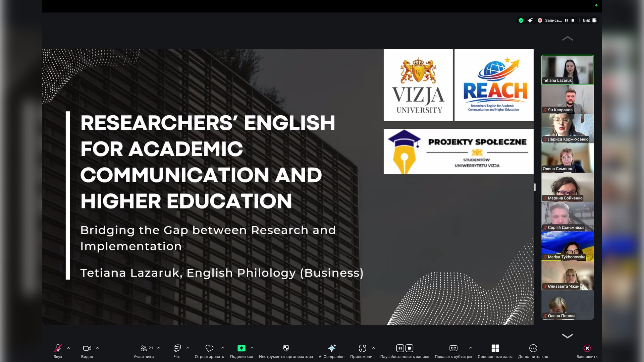The width and height of the screenshot is (644, 362).
Task: Pause the recording in bottom toolbar
Action: point(400,348)
